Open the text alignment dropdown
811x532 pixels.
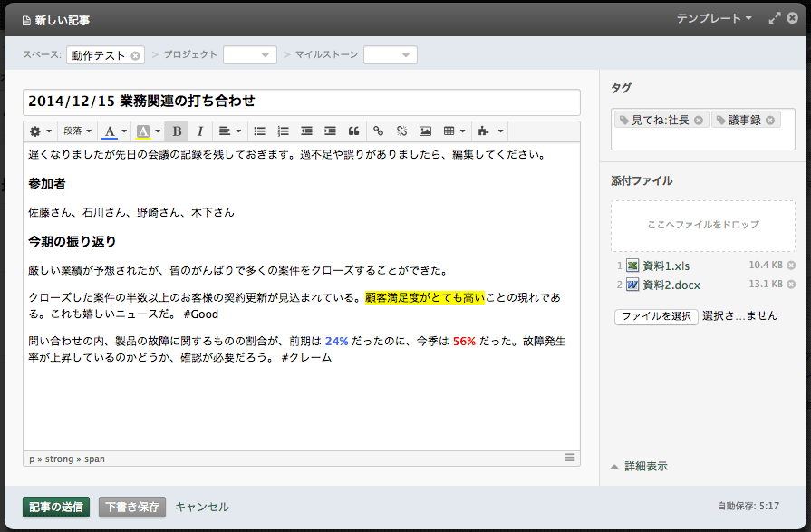click(229, 131)
